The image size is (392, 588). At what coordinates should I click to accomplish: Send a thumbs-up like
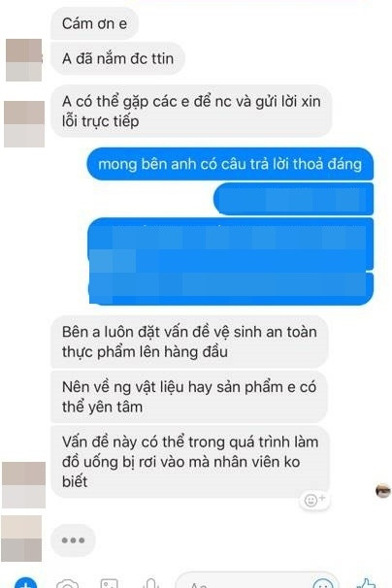click(x=366, y=583)
